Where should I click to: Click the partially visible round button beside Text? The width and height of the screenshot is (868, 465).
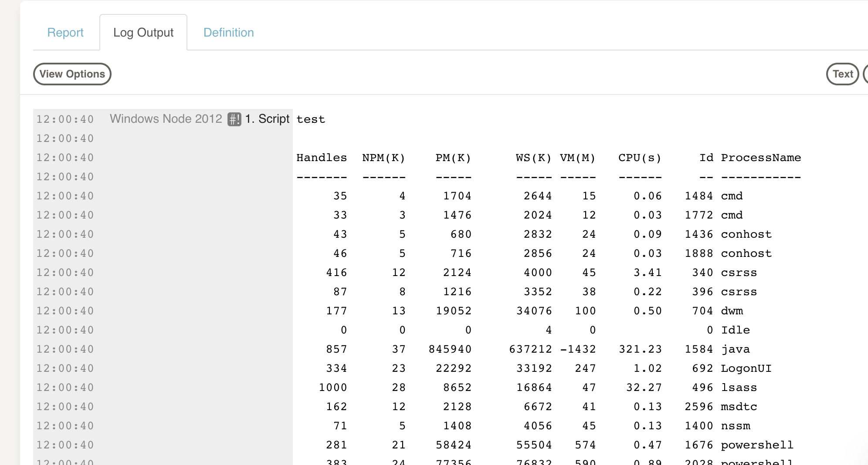point(867,74)
